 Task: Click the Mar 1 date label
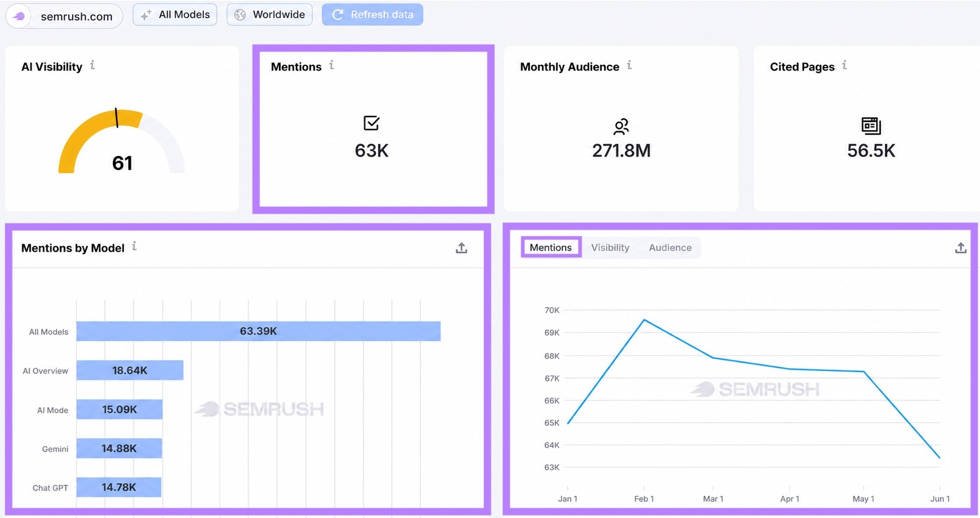click(713, 499)
